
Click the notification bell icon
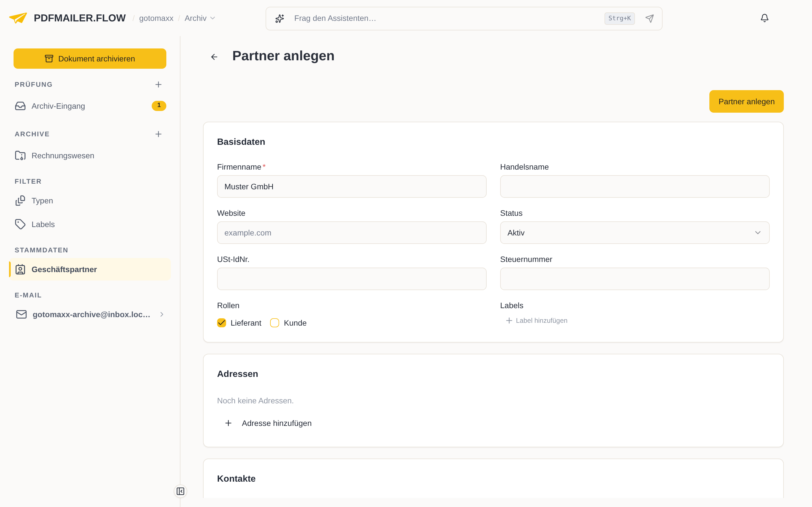(x=764, y=18)
